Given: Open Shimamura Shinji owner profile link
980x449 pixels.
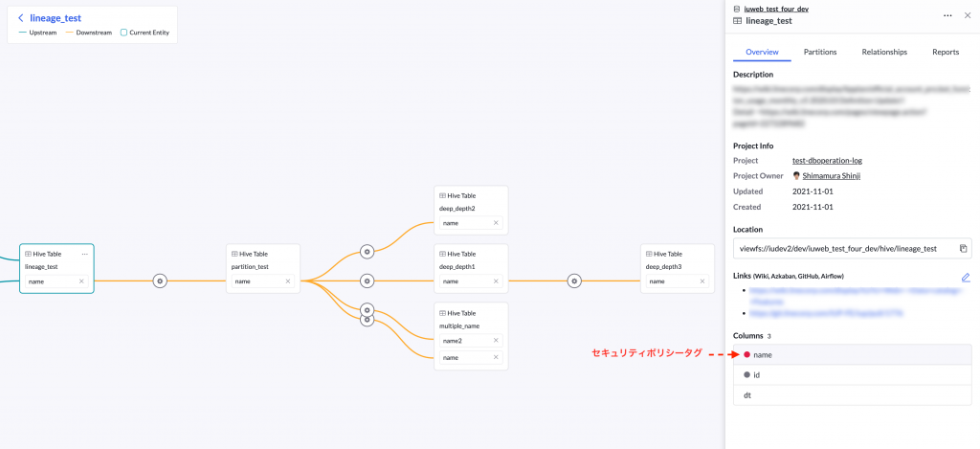Looking at the screenshot, I should [x=832, y=176].
